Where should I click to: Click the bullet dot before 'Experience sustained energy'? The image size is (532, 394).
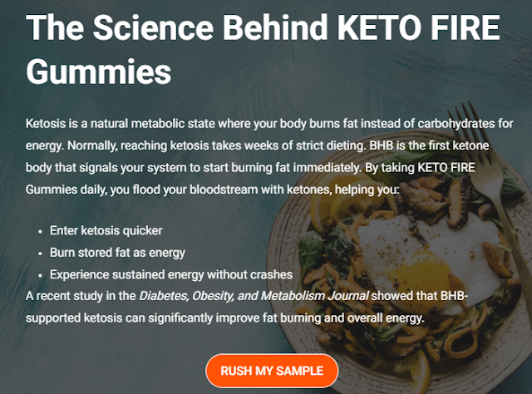(41, 275)
